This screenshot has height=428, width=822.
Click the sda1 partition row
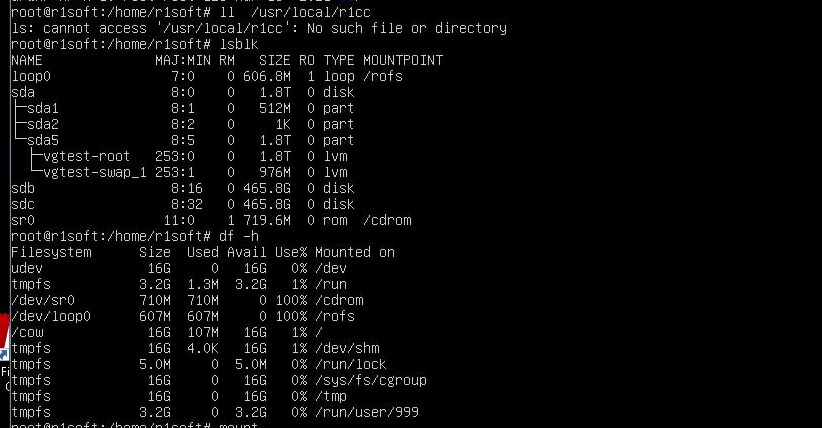coord(182,109)
